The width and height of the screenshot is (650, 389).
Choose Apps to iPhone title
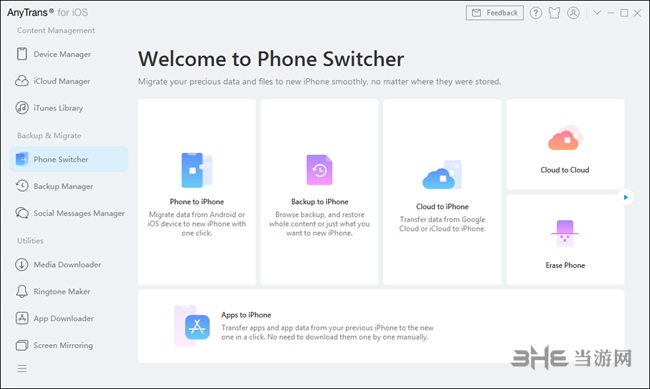(x=246, y=315)
